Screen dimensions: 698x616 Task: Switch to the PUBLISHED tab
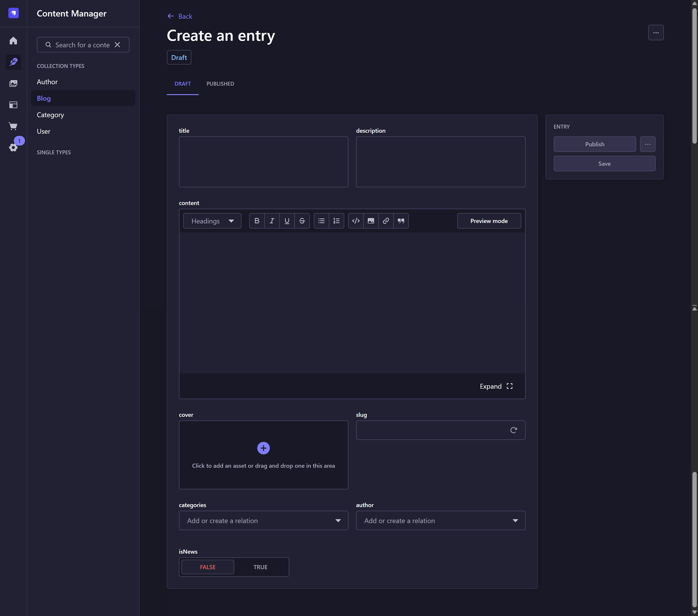click(x=220, y=84)
